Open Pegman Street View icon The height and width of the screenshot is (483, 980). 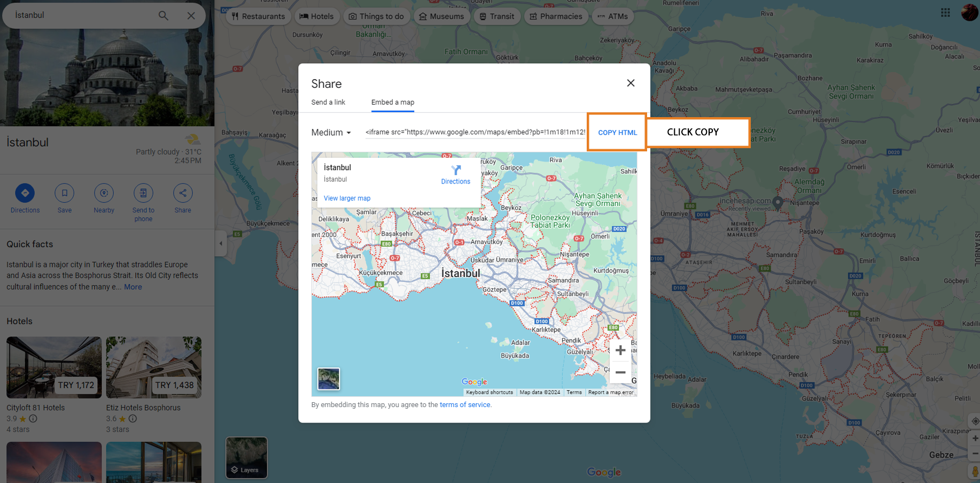pyautogui.click(x=975, y=472)
